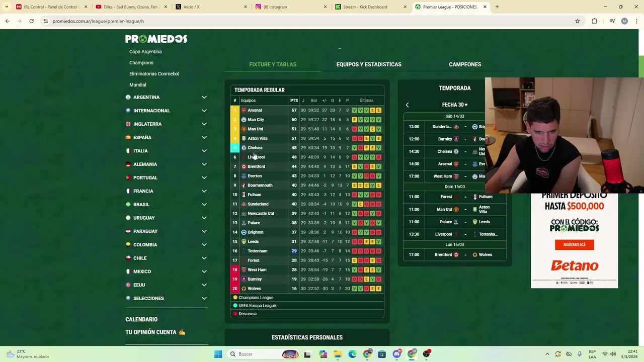
Task: Click Aston Villa row in standings
Action: tap(307, 138)
